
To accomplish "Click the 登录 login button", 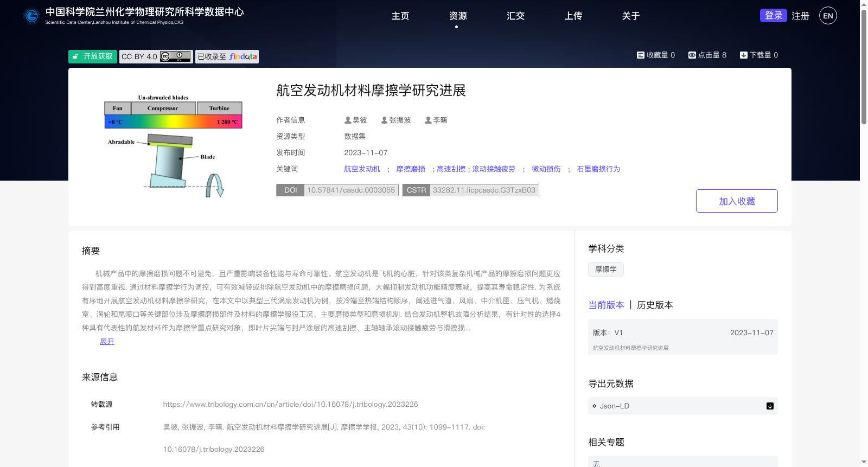I will click(x=774, y=15).
